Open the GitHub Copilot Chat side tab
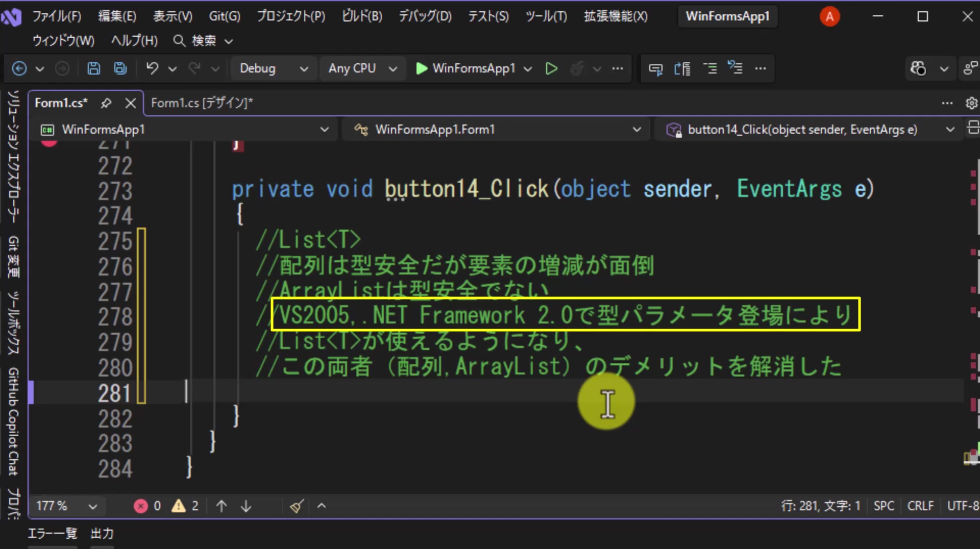Image resolution: width=980 pixels, height=549 pixels. (x=13, y=421)
